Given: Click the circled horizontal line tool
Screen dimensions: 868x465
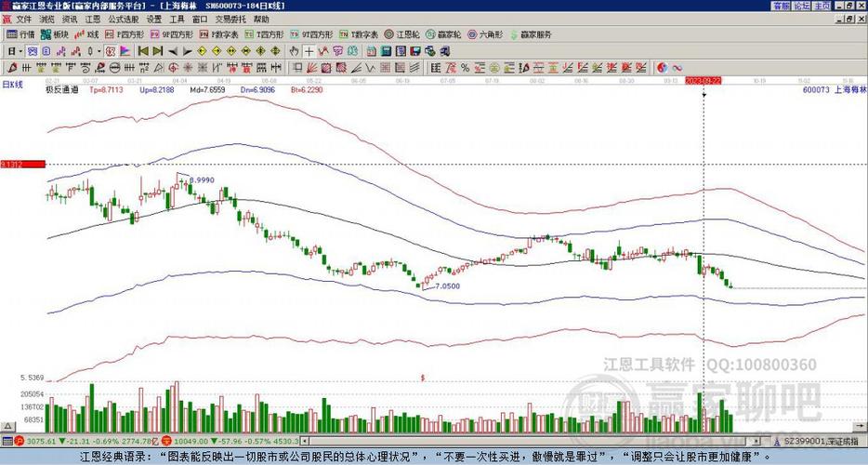Looking at the screenshot, I should tap(114, 68).
